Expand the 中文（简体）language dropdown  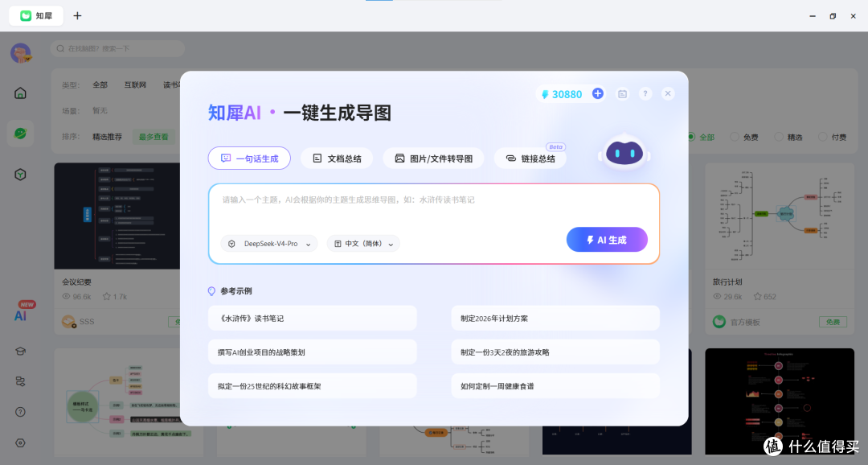[363, 244]
